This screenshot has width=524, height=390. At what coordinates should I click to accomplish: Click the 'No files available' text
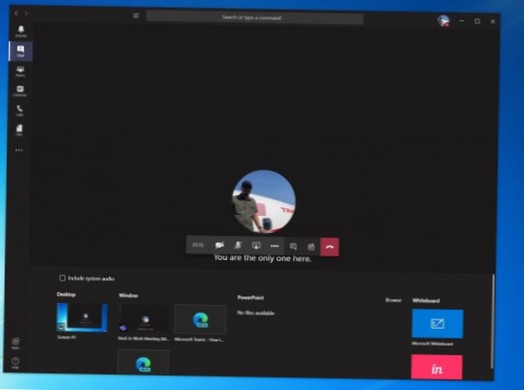coord(256,313)
